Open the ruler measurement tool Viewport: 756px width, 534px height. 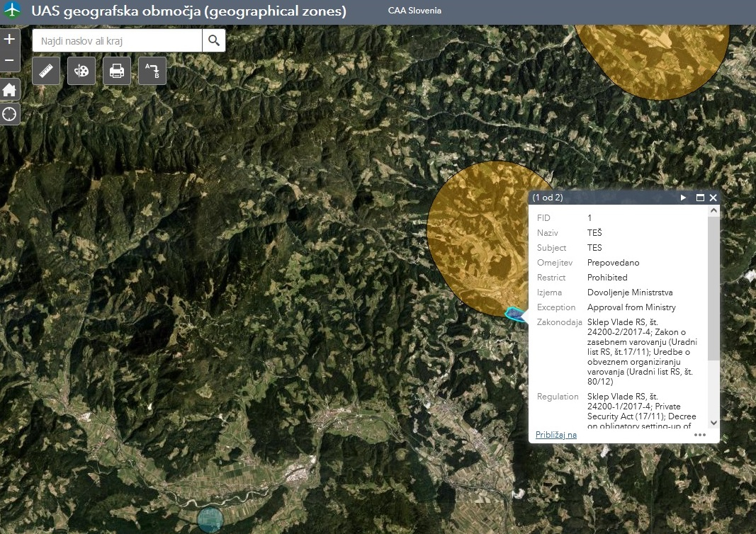point(46,71)
